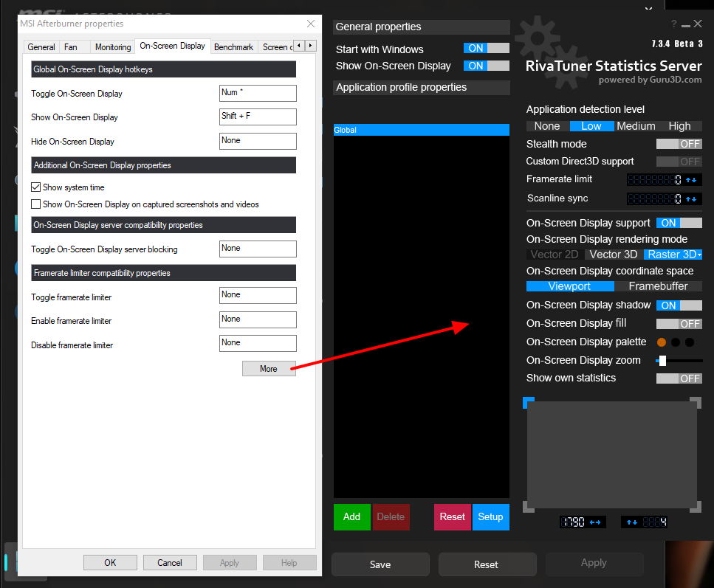Screen dimensions: 714x588
Task: Close the MSI Afterburner properties dialog
Action: point(311,24)
